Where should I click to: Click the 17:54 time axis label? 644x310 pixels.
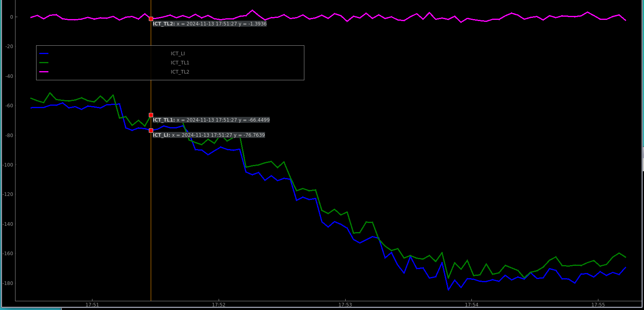coord(471,305)
